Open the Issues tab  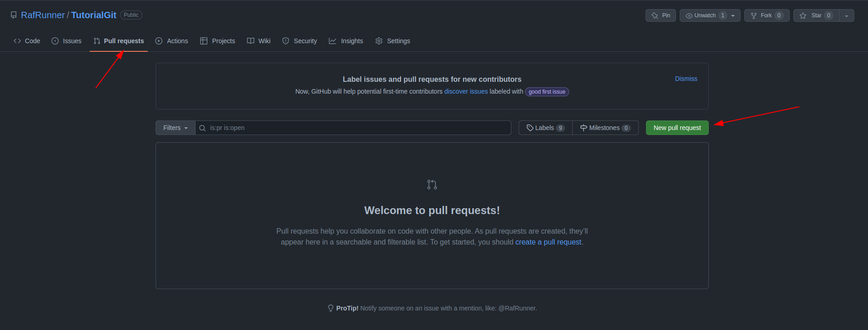66,41
